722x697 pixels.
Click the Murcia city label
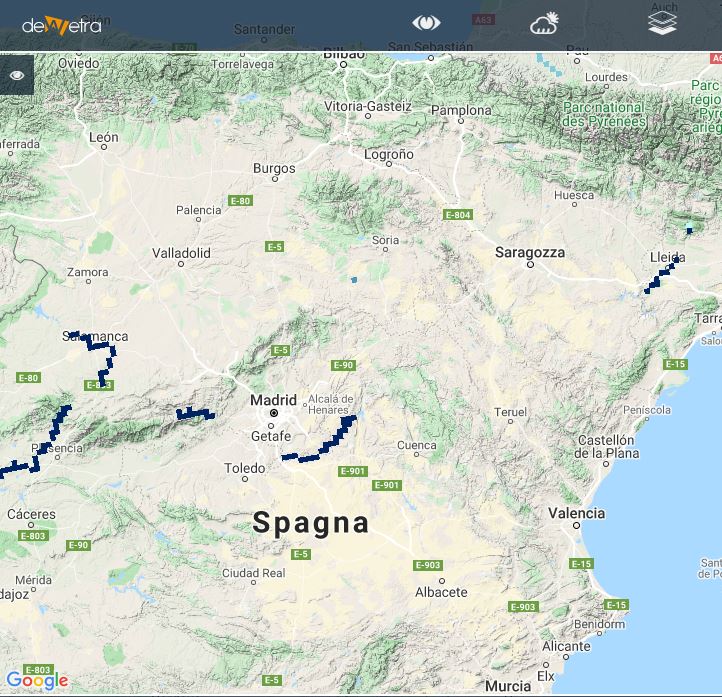508,686
